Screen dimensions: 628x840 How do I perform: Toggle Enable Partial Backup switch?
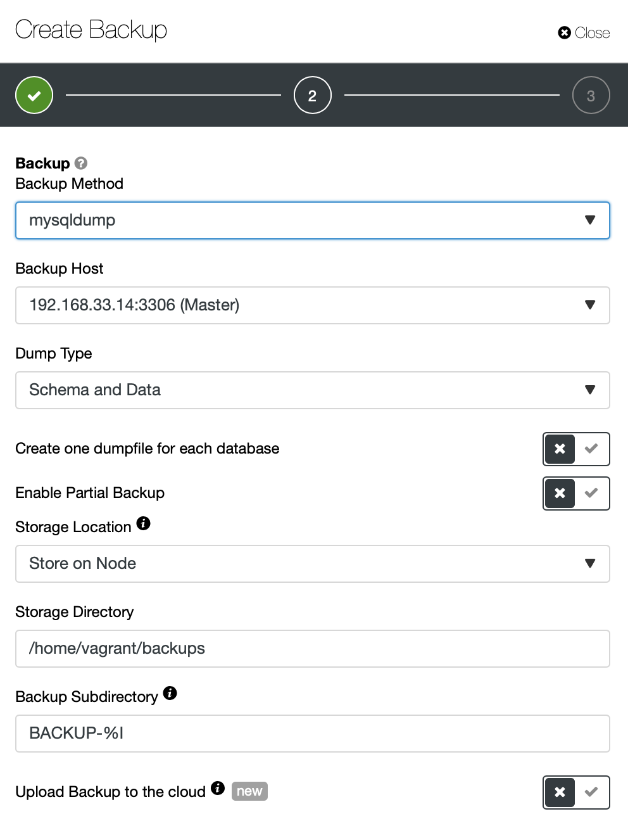pos(576,493)
